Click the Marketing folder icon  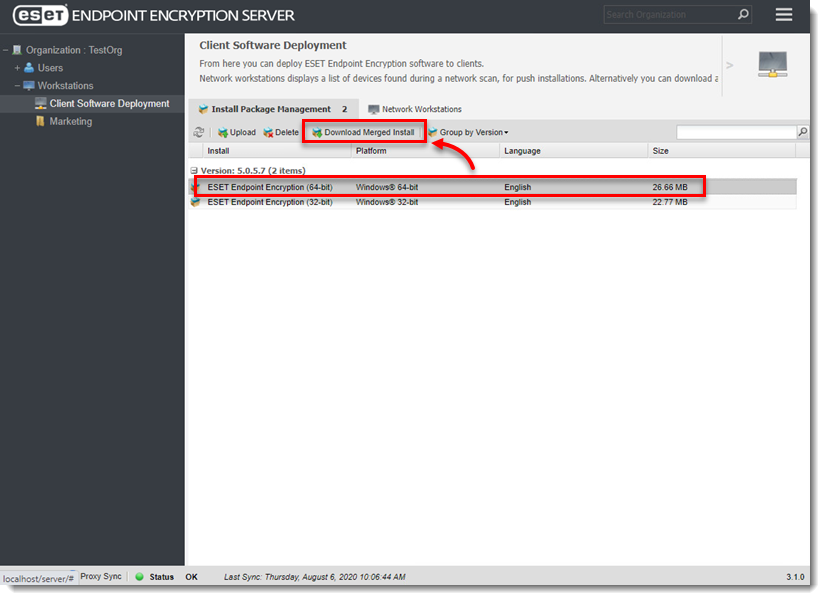(x=41, y=121)
